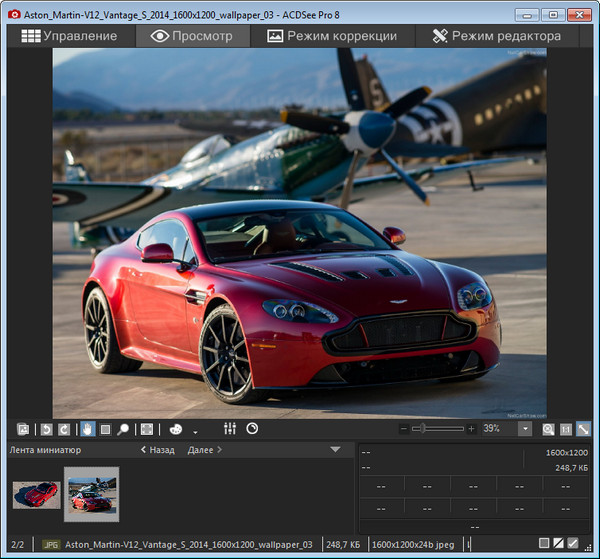This screenshot has height=559, width=600.
Task: Open the zoom percentage dropdown
Action: pyautogui.click(x=525, y=429)
